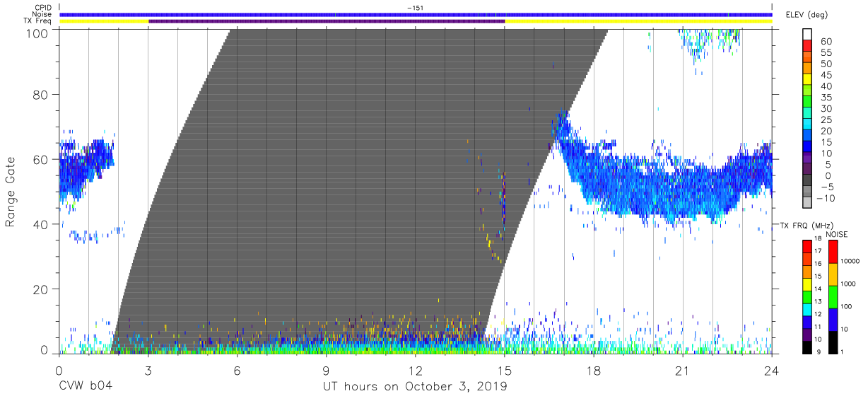
Task: Click the red top segment of NOISE bar
Action: 833,252
